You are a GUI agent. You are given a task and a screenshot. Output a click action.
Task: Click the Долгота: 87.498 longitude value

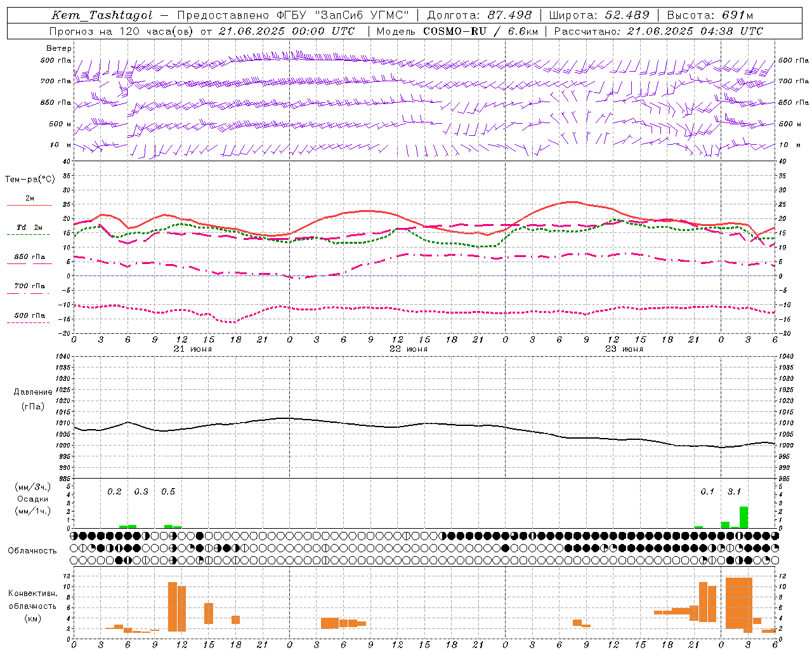[x=479, y=15]
